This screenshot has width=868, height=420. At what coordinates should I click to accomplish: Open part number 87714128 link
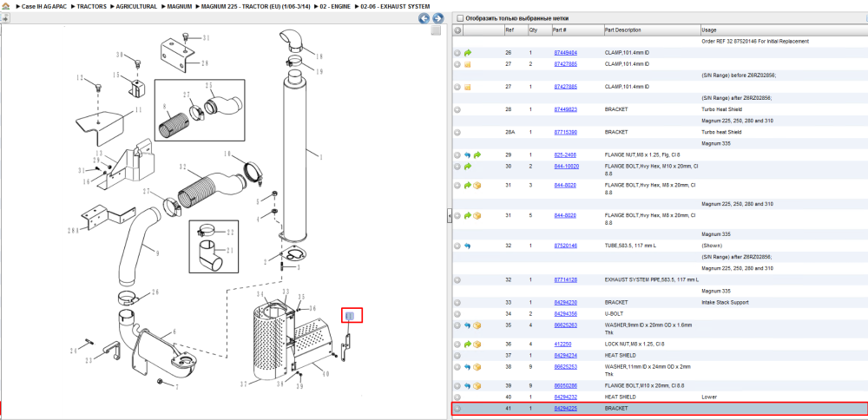(x=566, y=280)
